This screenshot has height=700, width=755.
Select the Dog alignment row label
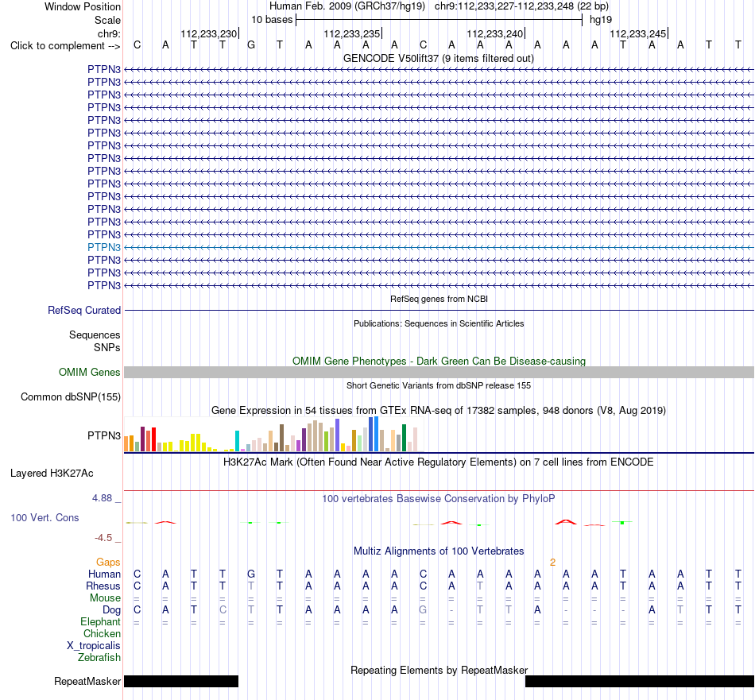click(112, 610)
